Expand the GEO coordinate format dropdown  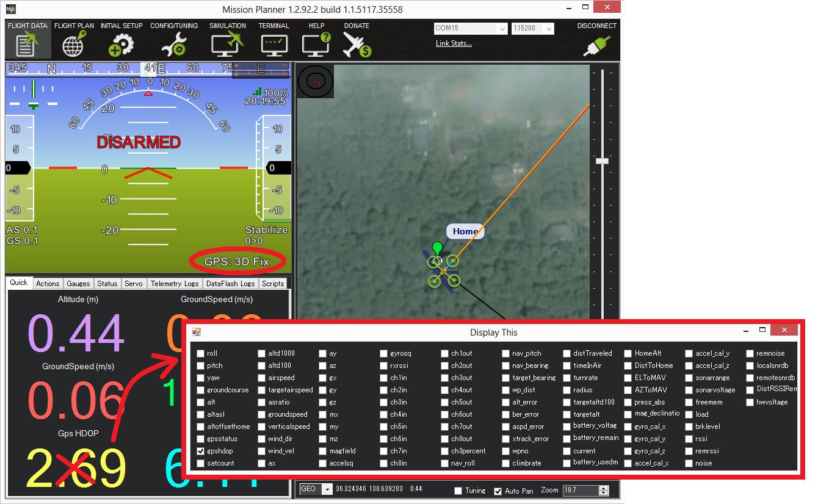[x=327, y=489]
